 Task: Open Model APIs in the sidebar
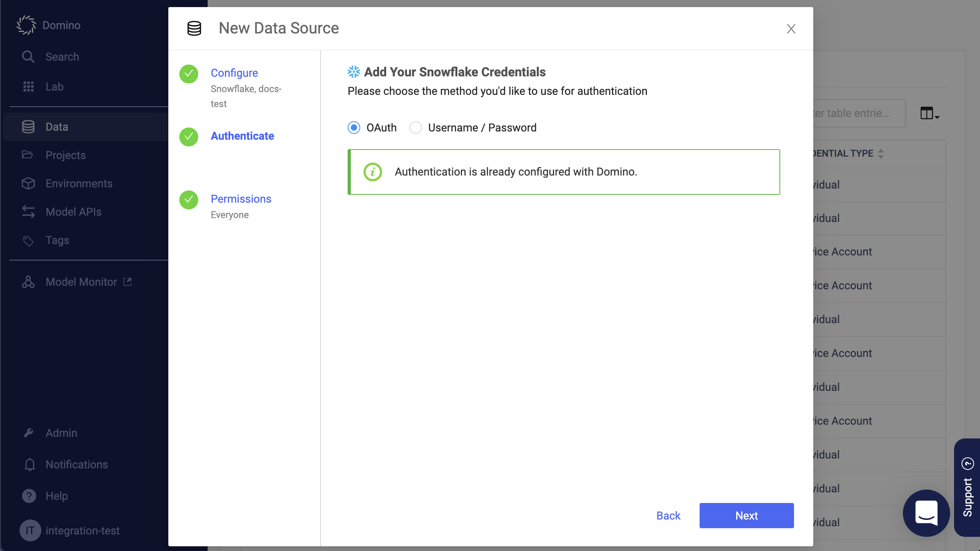pos(74,212)
